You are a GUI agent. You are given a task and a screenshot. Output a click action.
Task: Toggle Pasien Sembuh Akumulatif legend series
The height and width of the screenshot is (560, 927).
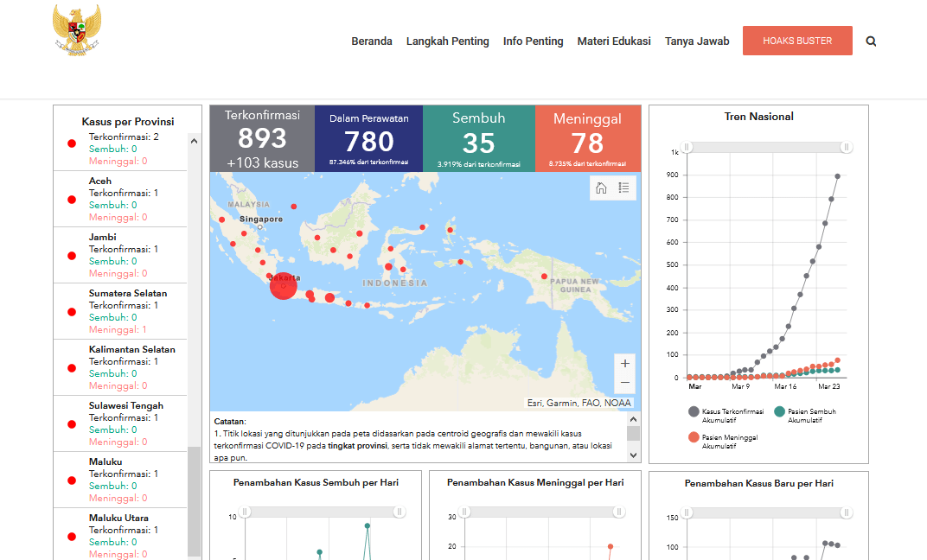(779, 411)
